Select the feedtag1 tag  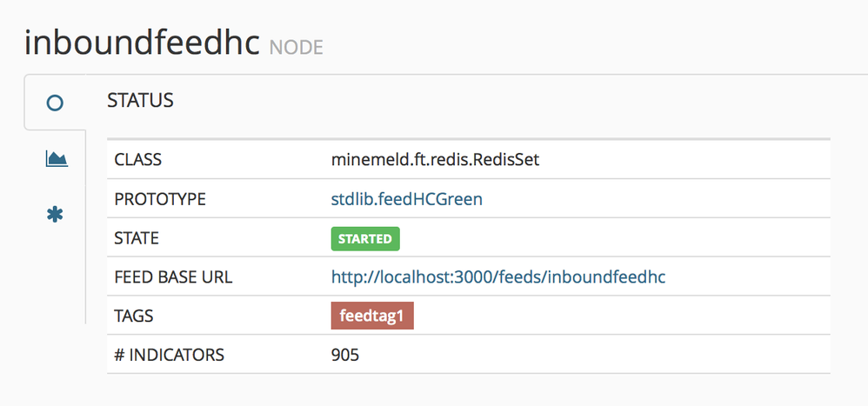[371, 316]
